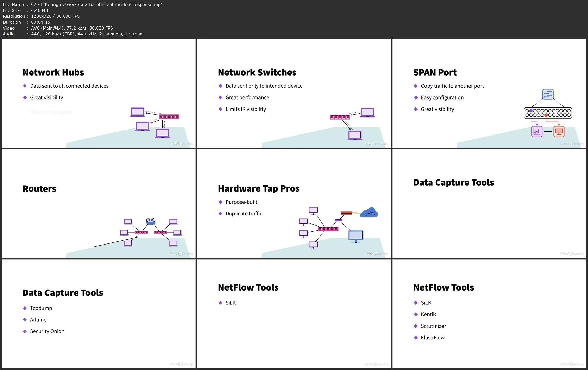Click the Duration value in file info
The width and height of the screenshot is (588, 370).
click(x=40, y=22)
